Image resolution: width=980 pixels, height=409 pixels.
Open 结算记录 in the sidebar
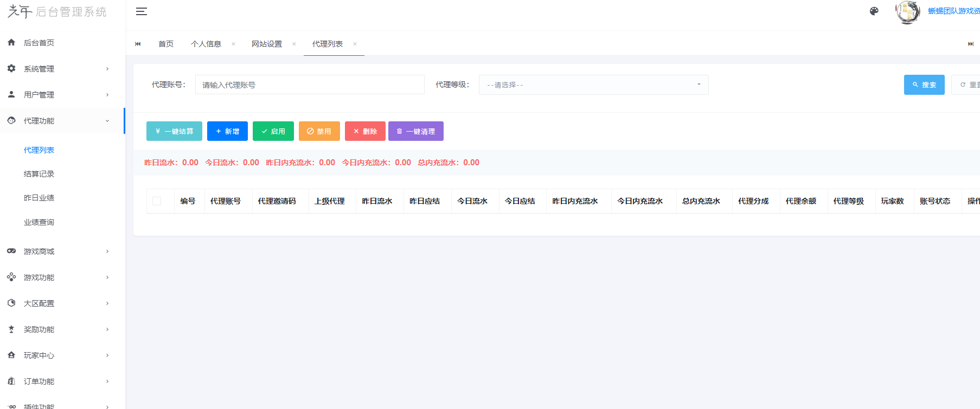[x=39, y=174]
